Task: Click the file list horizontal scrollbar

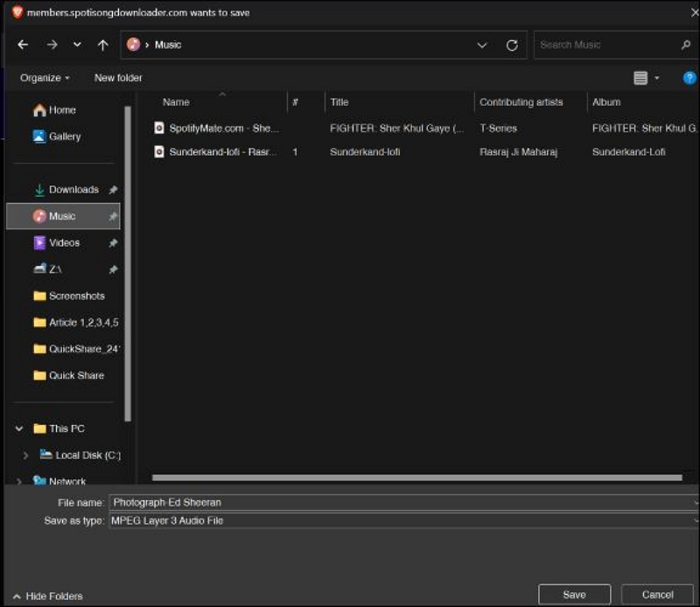Action: click(x=416, y=478)
